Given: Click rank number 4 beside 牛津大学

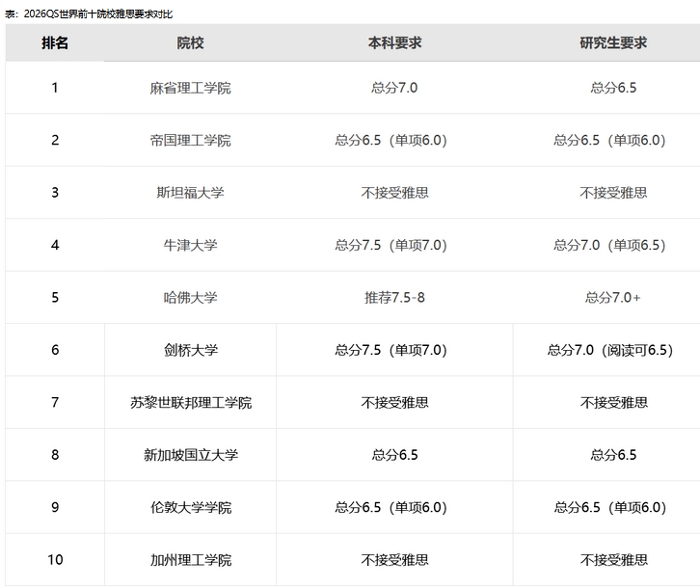Looking at the screenshot, I should coord(55,245).
